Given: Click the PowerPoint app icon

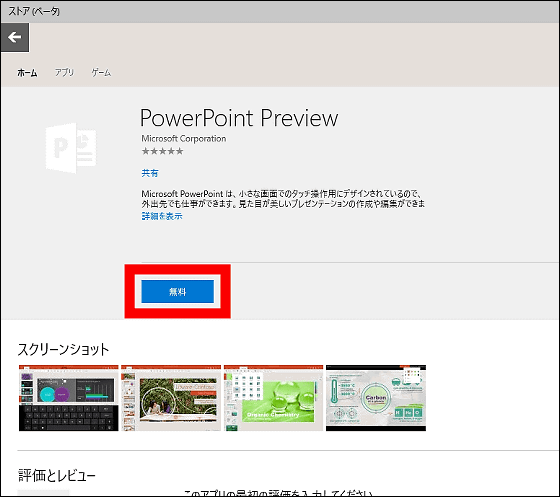Looking at the screenshot, I should (x=71, y=148).
